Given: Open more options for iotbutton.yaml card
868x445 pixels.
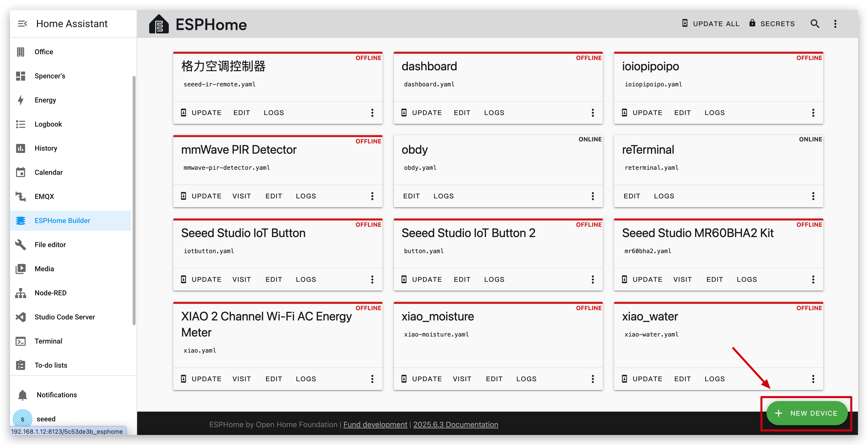Looking at the screenshot, I should point(372,279).
